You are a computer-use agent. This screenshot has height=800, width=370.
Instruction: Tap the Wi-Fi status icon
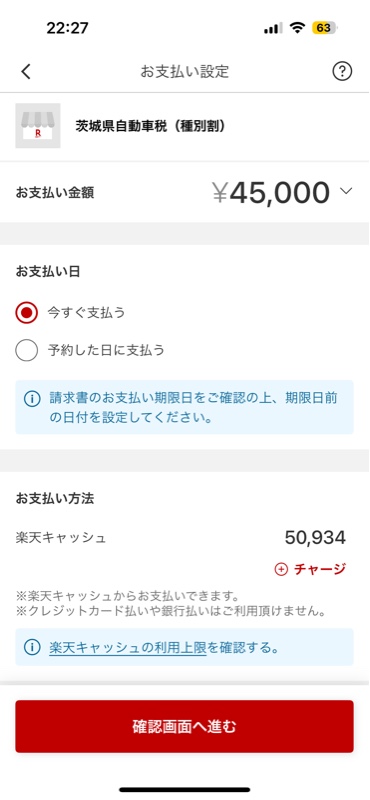[297, 28]
